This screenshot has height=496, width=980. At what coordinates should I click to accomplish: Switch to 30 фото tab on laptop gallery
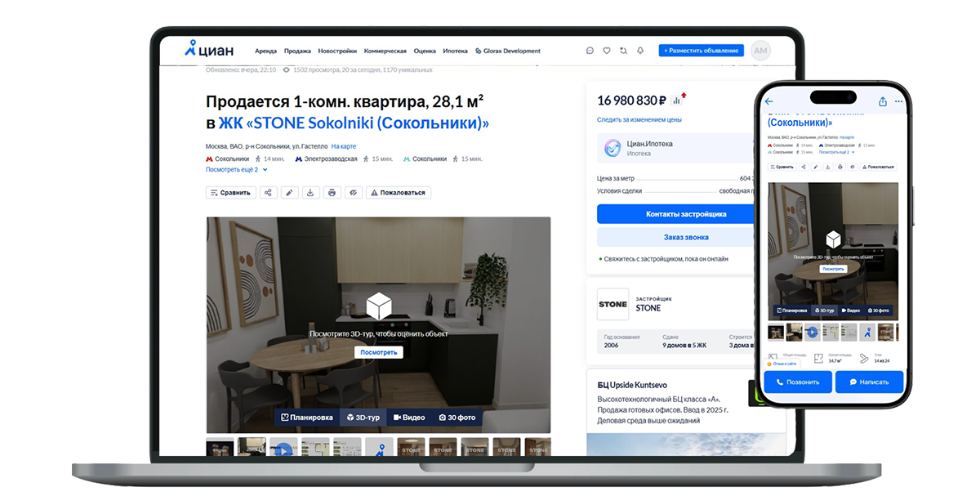point(457,417)
